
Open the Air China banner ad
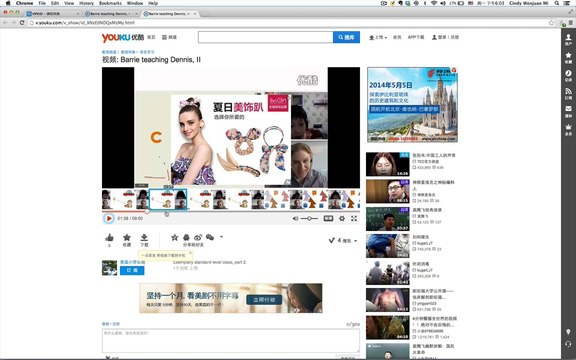click(x=412, y=105)
